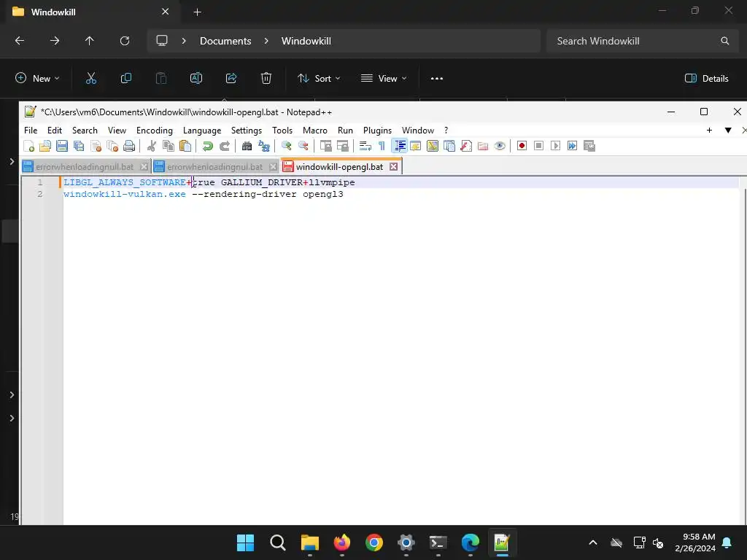Open the File menu in Notepad++

(31, 131)
